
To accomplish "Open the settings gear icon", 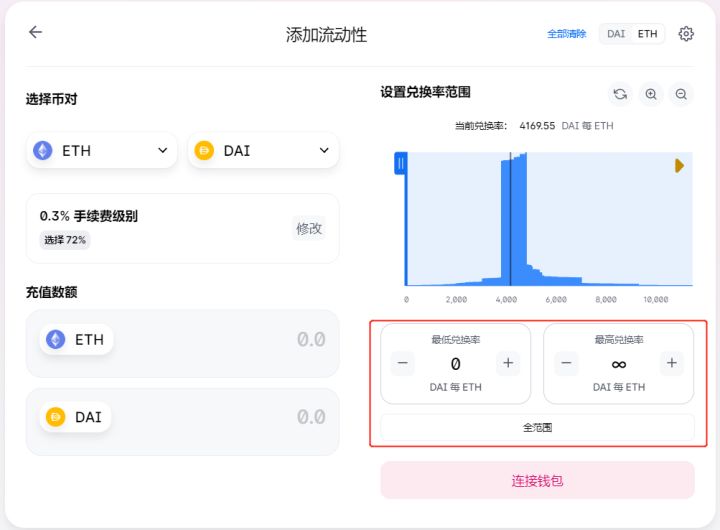I will point(686,34).
